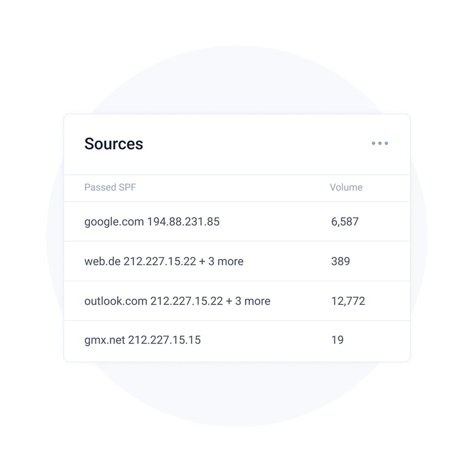The width and height of the screenshot is (474, 476).
Task: Open details for IP 194.88.231.85
Action: point(184,222)
